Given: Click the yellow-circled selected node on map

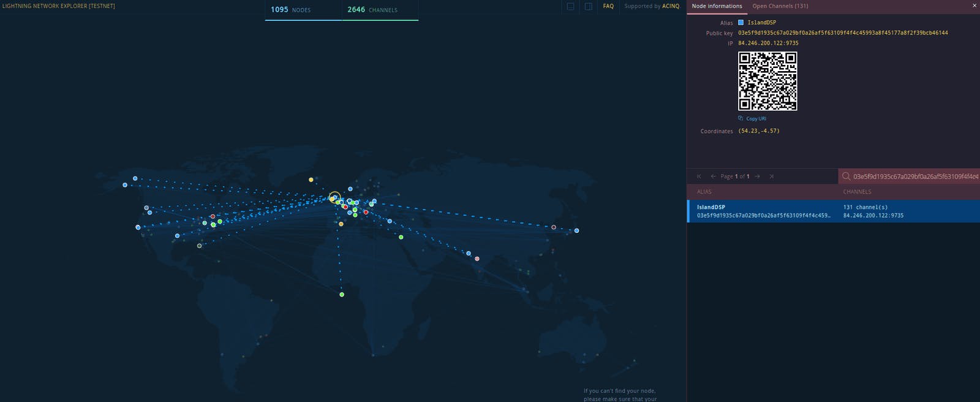Looking at the screenshot, I should [x=334, y=197].
